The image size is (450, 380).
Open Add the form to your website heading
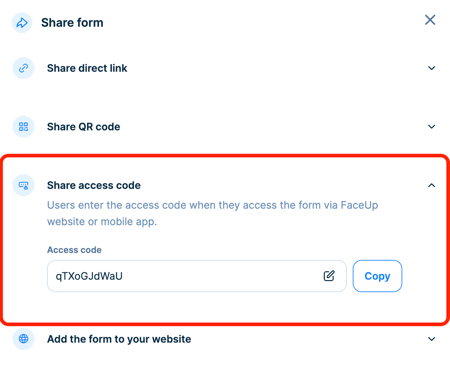coord(119,339)
